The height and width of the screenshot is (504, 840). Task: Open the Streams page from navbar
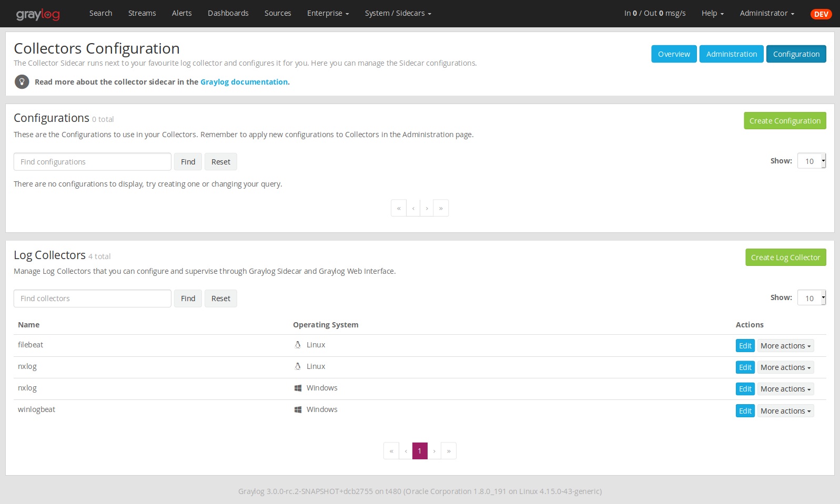[x=142, y=13]
